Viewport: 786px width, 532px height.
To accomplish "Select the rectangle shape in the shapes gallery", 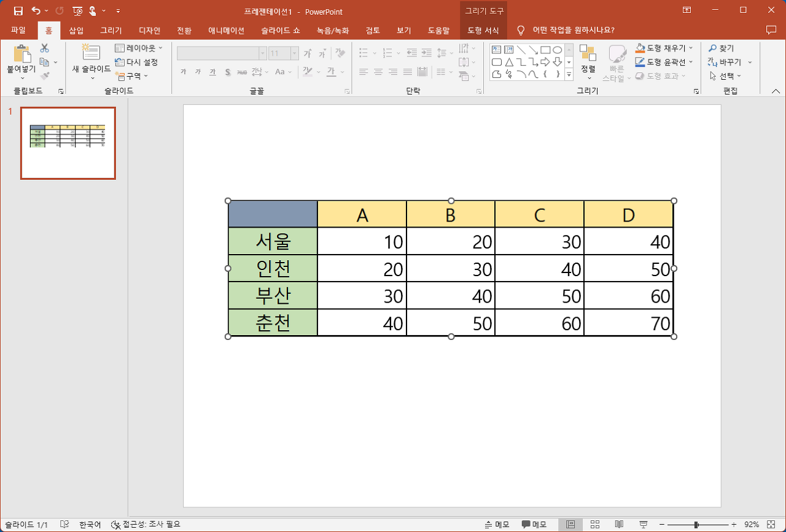I will coord(545,50).
